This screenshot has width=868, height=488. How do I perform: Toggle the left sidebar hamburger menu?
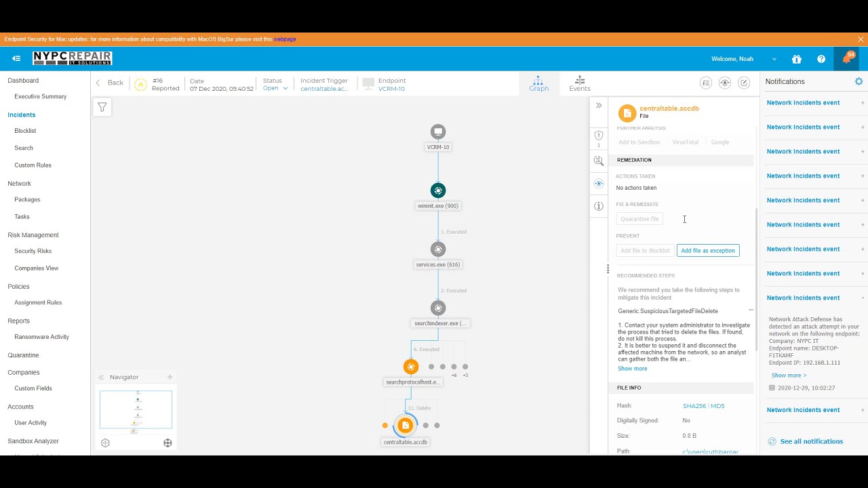pos(16,59)
